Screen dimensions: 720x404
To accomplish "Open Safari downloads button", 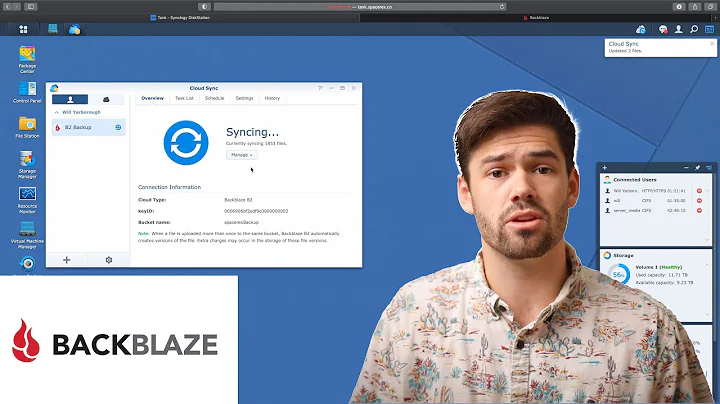I will [679, 6].
